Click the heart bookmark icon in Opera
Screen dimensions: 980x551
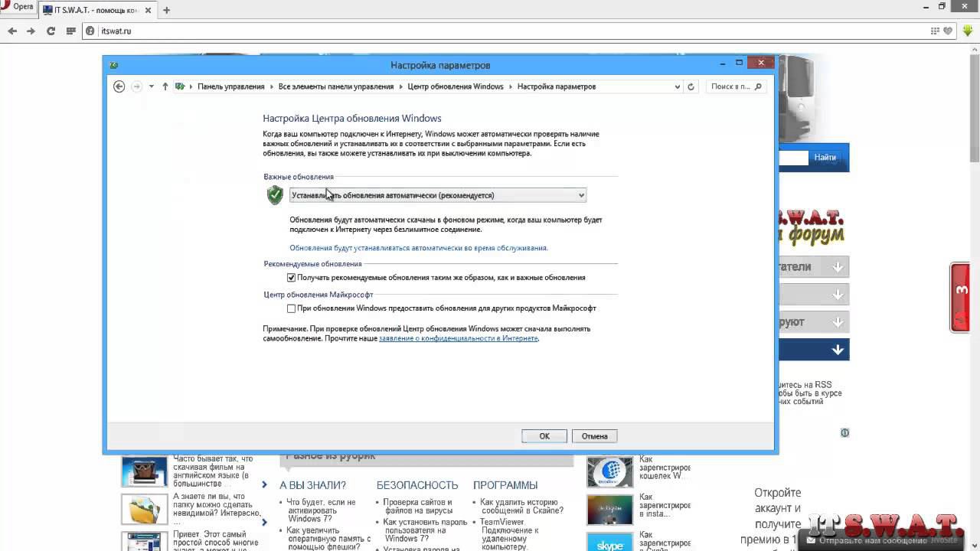pyautogui.click(x=948, y=31)
